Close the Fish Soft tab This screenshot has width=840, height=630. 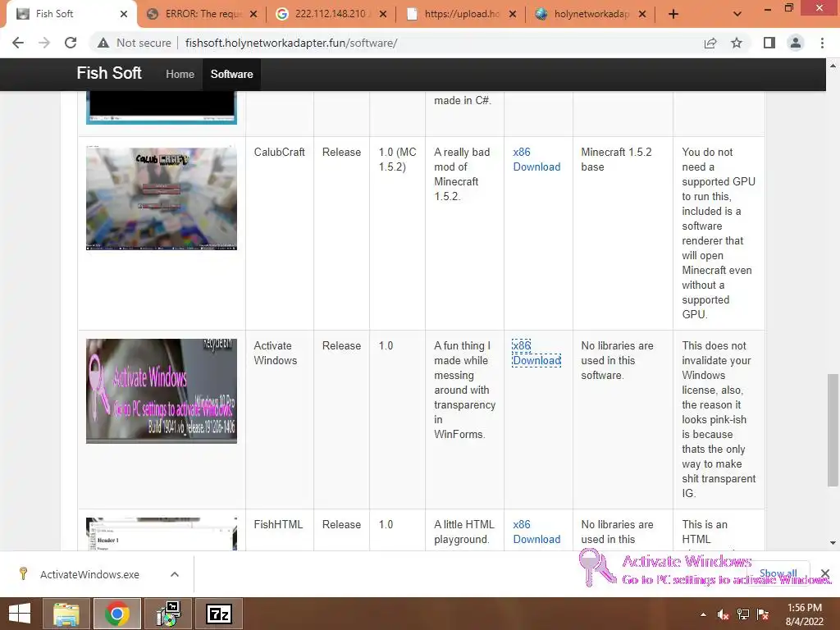[124, 14]
